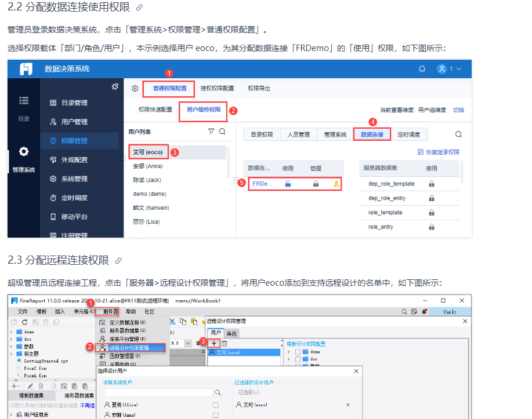Image resolution: width=532 pixels, height=419 pixels.
Task: Toggle the FRDemo 使用 unlocked padlock
Action: click(x=288, y=184)
